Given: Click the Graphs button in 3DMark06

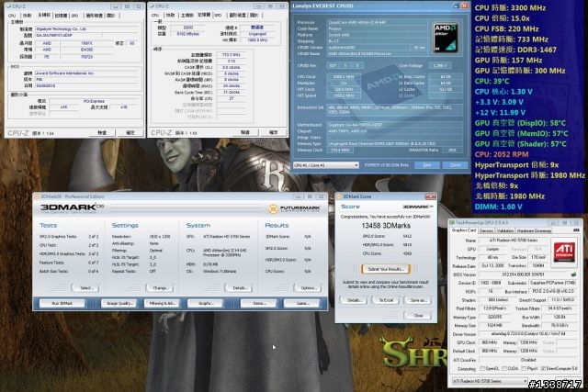Looking at the screenshot, I should tap(206, 303).
